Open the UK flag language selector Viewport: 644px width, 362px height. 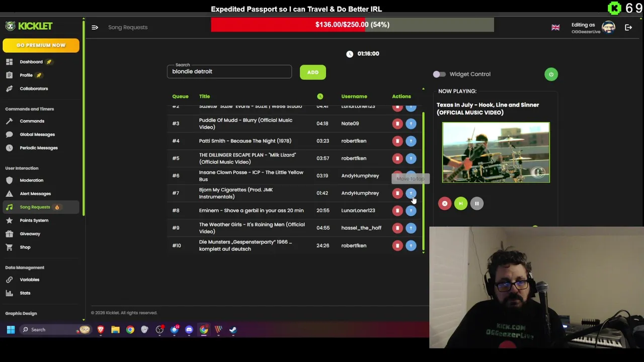click(x=555, y=28)
